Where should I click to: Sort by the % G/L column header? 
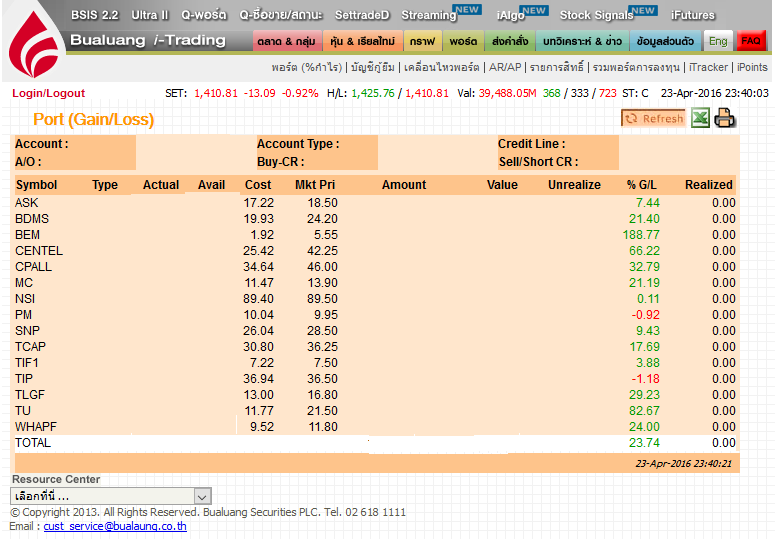click(x=641, y=185)
